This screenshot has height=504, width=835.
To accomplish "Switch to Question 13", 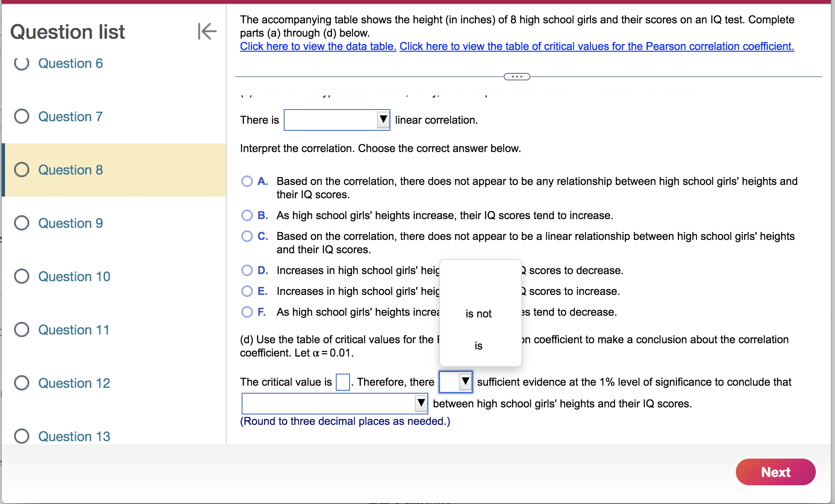I will [74, 436].
